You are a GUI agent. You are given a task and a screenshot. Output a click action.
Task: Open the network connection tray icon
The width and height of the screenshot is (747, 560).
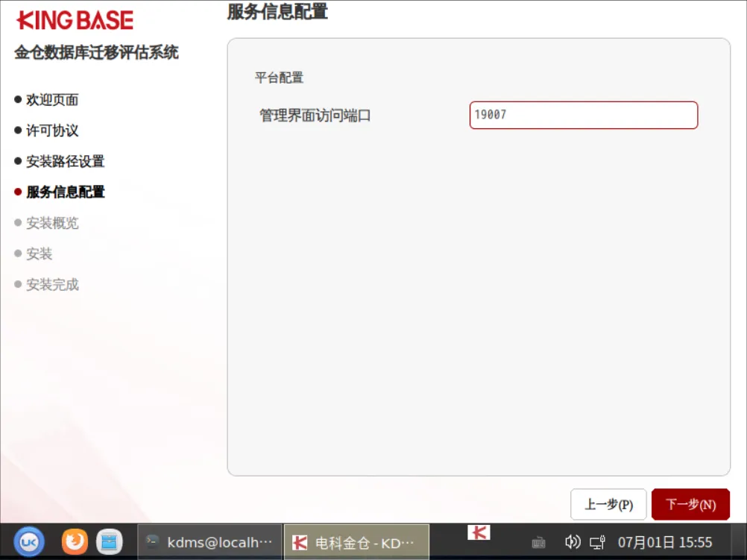pos(597,542)
